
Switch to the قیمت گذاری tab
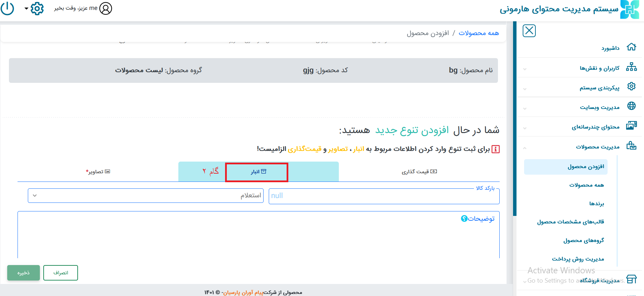coord(419,172)
